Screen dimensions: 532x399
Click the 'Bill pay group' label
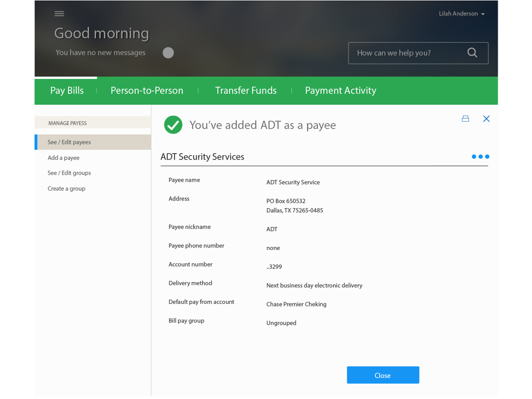[x=187, y=321]
